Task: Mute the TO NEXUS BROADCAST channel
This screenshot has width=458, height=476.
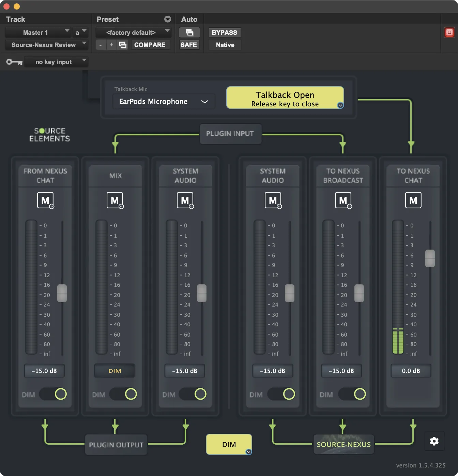Action: click(x=343, y=200)
